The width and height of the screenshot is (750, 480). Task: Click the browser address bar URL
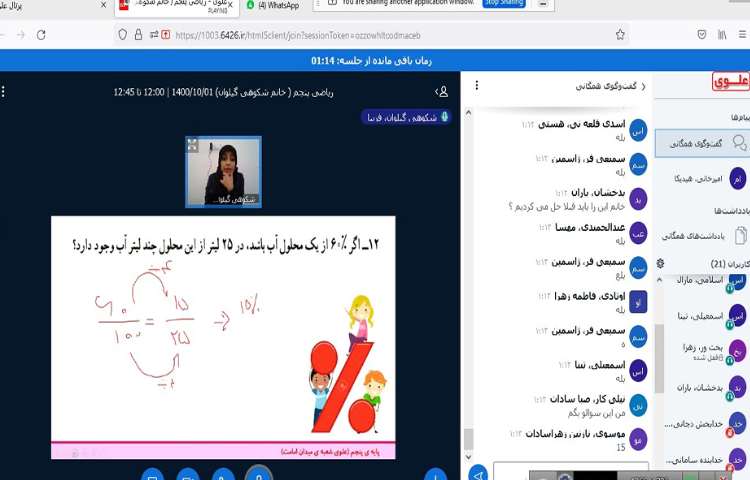[x=298, y=35]
